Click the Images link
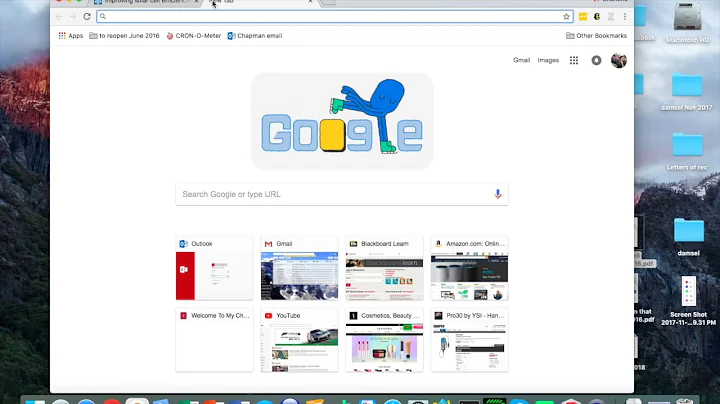Viewport: 720px width, 404px height. [548, 60]
